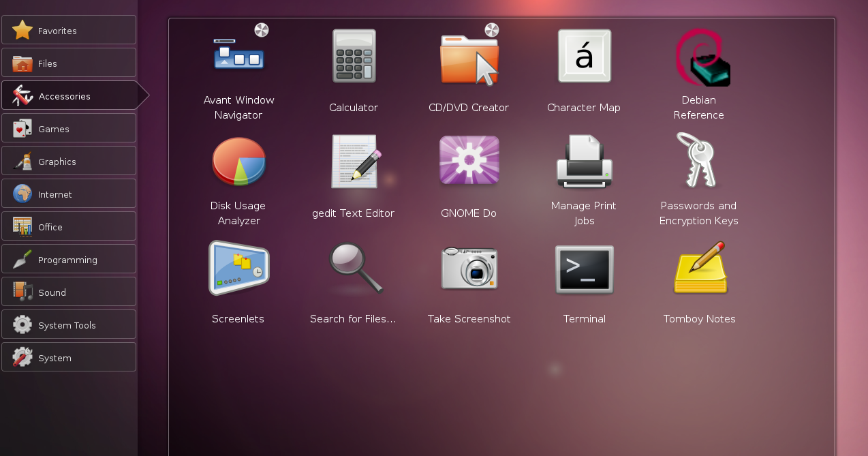Click the "GNOME Do" label text

[x=469, y=213]
